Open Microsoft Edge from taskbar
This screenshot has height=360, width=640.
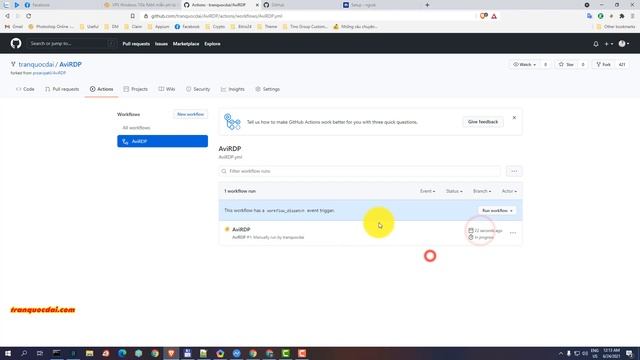point(122,353)
